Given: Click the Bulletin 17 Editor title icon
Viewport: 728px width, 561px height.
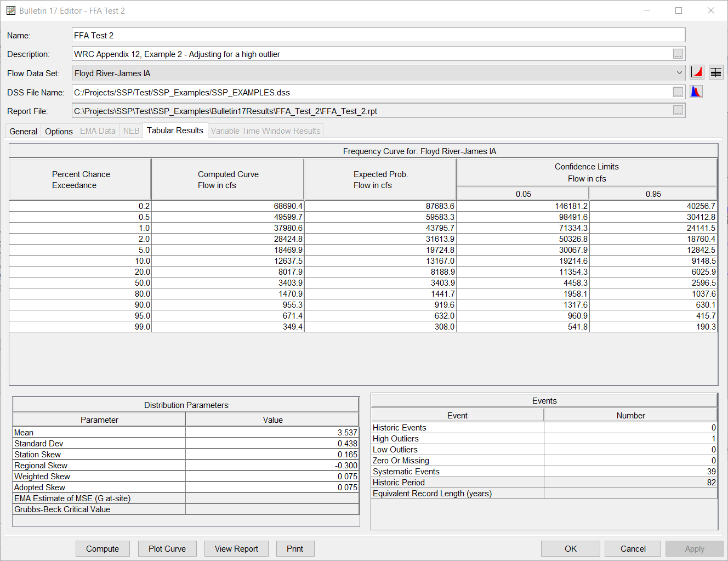Looking at the screenshot, I should 10,10.
